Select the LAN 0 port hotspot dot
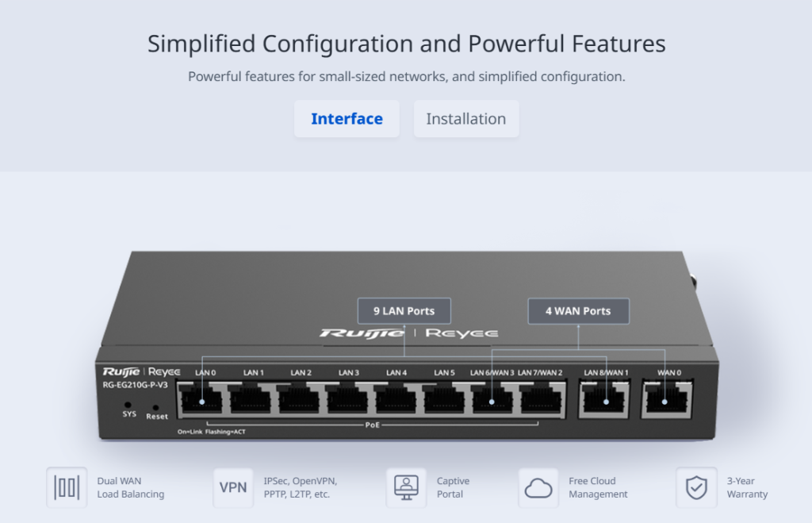812x523 pixels. click(x=202, y=402)
